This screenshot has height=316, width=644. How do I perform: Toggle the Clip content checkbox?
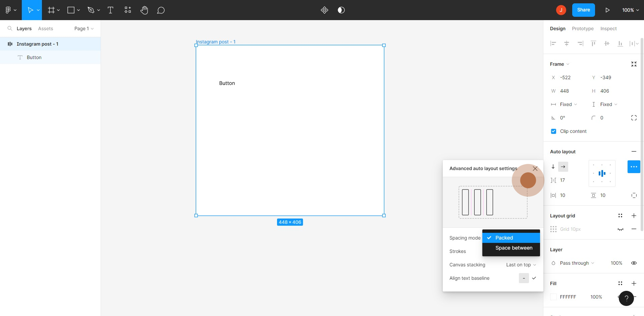point(553,131)
